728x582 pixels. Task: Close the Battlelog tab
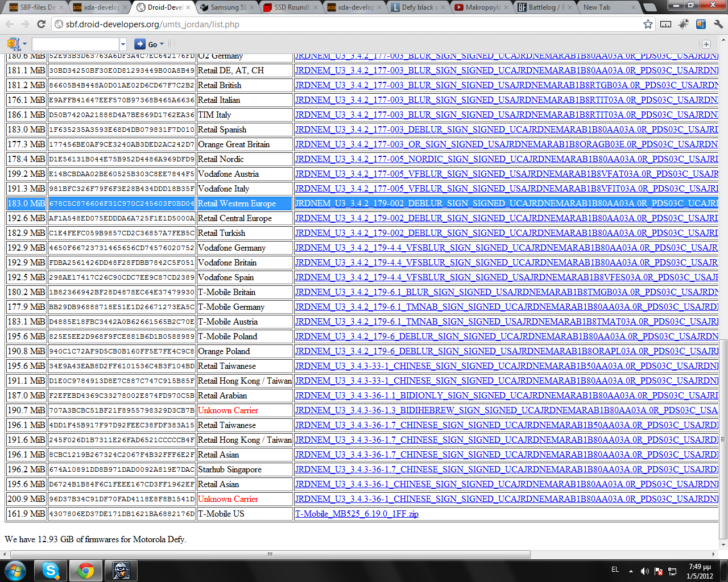(x=571, y=7)
